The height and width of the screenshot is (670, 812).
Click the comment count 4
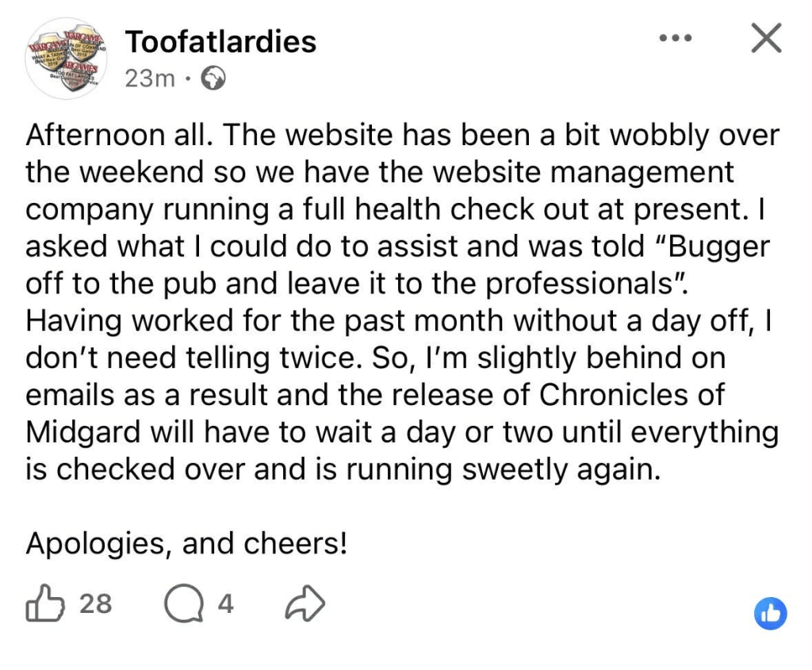click(226, 605)
